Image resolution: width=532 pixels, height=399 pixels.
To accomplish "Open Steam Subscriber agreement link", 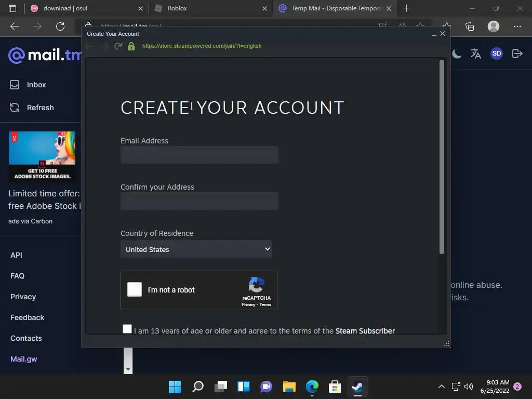I will [365, 331].
